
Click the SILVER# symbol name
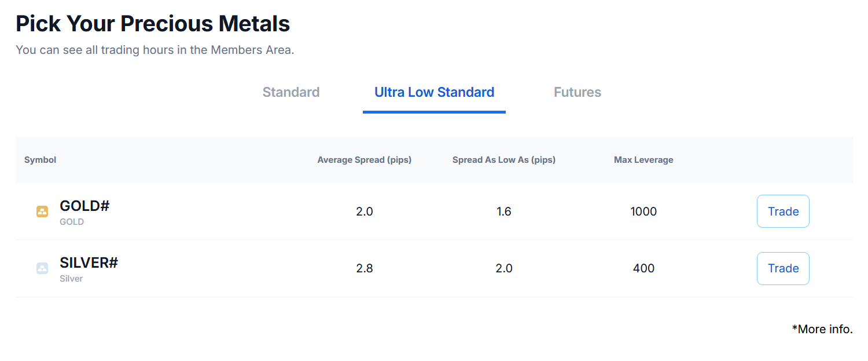click(89, 262)
